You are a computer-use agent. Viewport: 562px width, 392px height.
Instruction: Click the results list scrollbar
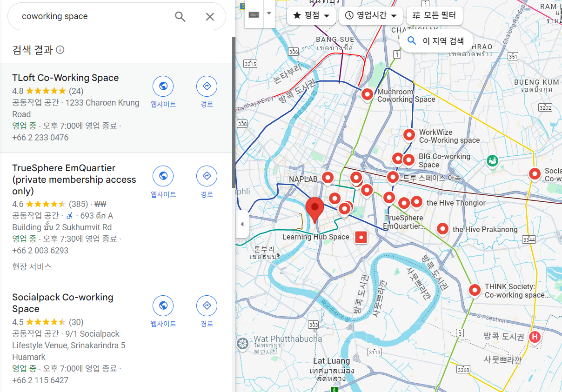point(234,112)
